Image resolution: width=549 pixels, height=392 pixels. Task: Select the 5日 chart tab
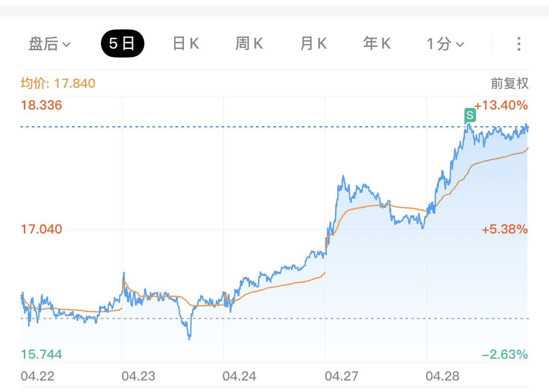coord(122,44)
